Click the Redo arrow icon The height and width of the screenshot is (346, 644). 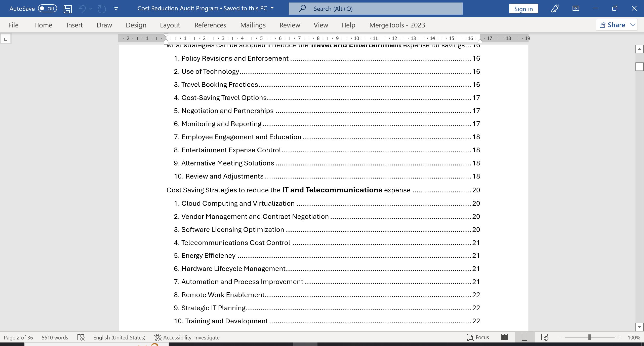click(x=102, y=9)
